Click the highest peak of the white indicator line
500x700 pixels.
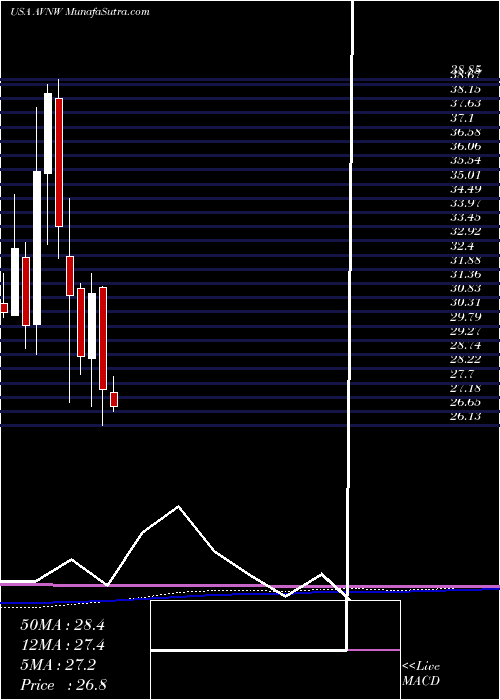(x=179, y=506)
